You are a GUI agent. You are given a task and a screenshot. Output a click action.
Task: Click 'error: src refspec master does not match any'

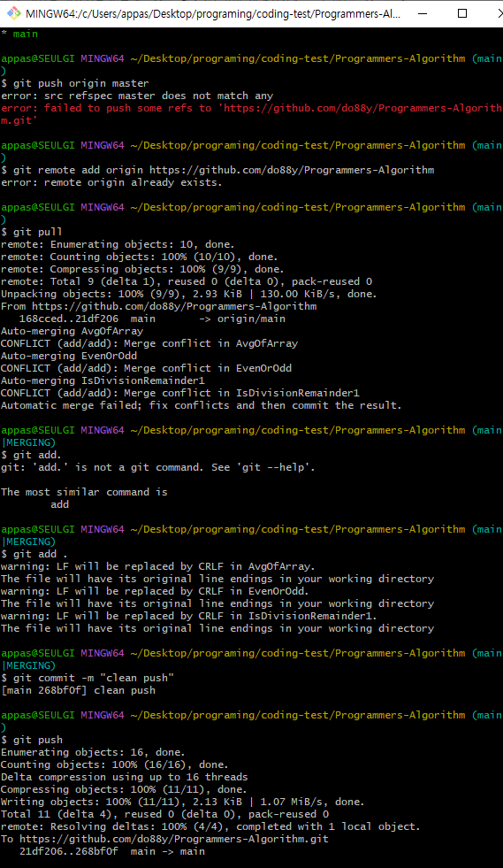tap(137, 96)
